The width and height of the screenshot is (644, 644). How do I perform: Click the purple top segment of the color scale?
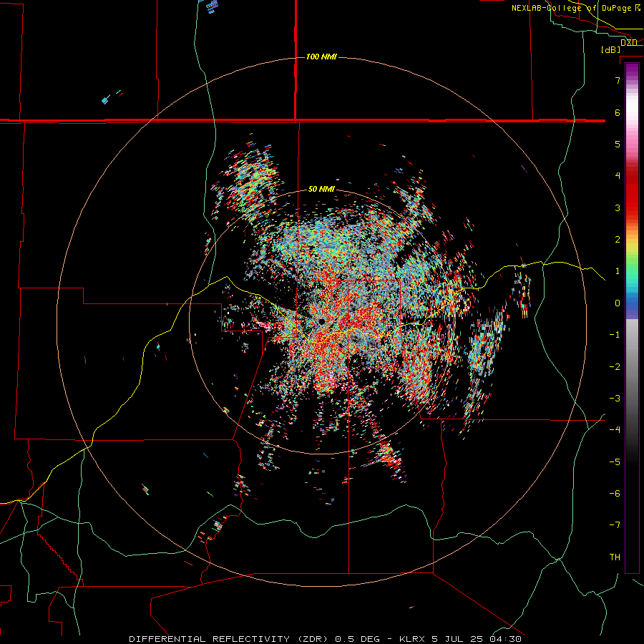tap(632, 70)
